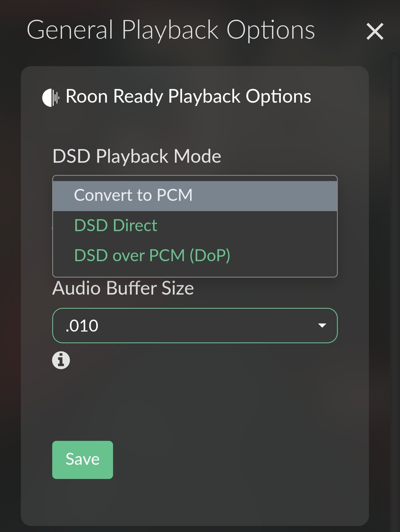Click the DSD Playback Mode label

(137, 156)
